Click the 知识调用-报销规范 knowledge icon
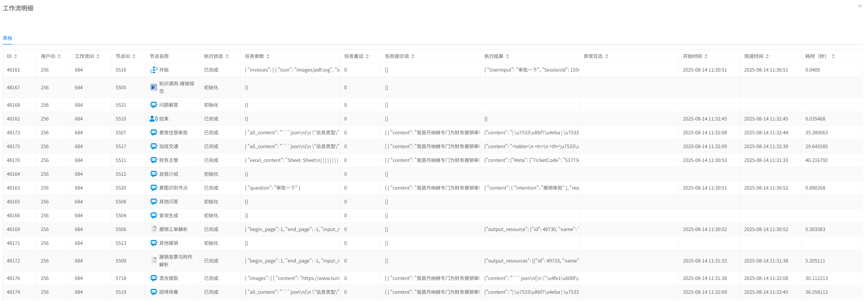Screen dimensions: 868x301 point(154,88)
